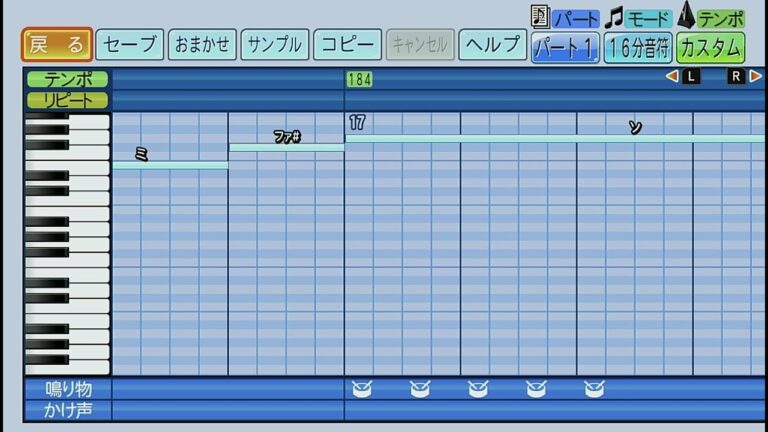
Task: Click the right arrow beside R
Action: [755, 77]
